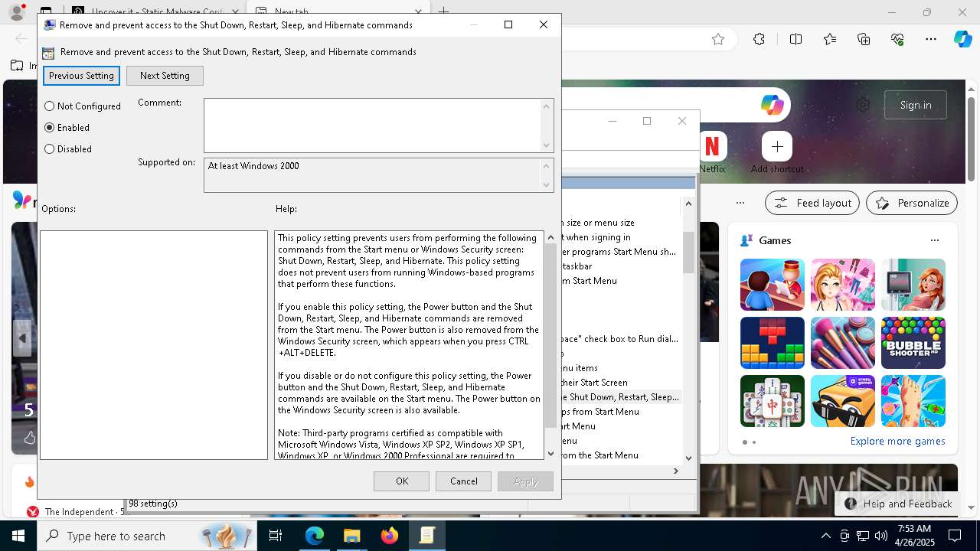
Task: Open the block puzzle game thumbnail
Action: [773, 343]
